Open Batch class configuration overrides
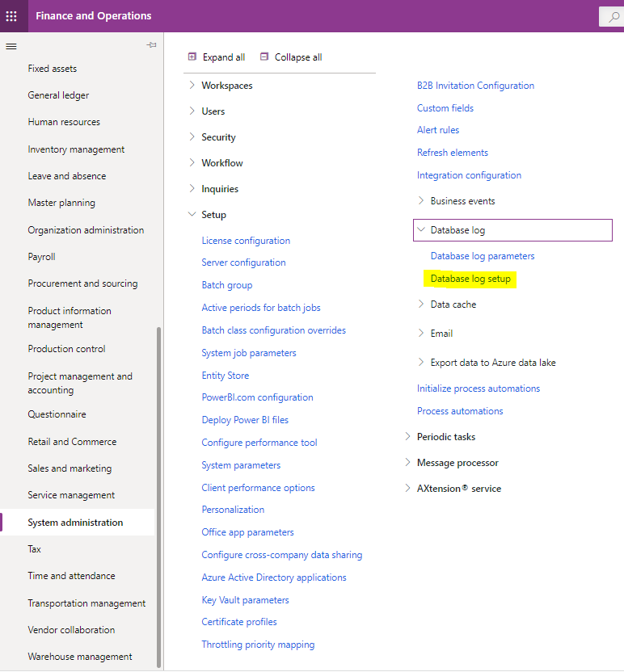The image size is (624, 672). coord(274,330)
